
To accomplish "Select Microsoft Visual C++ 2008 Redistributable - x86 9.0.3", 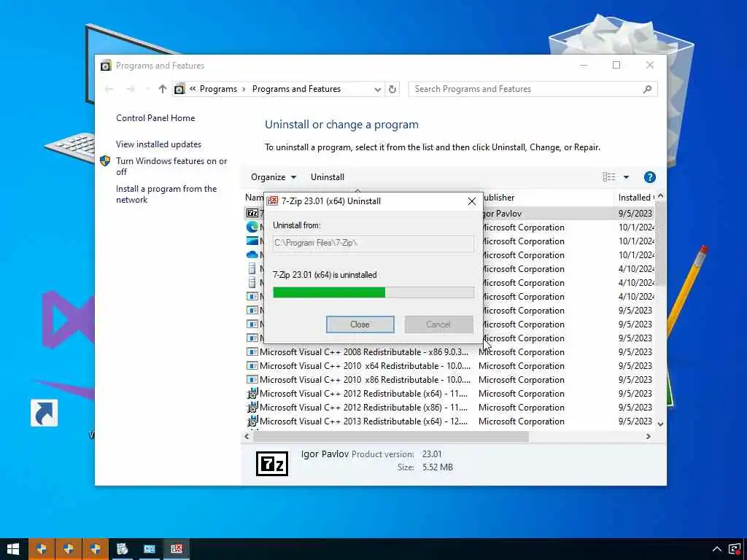I will [364, 352].
